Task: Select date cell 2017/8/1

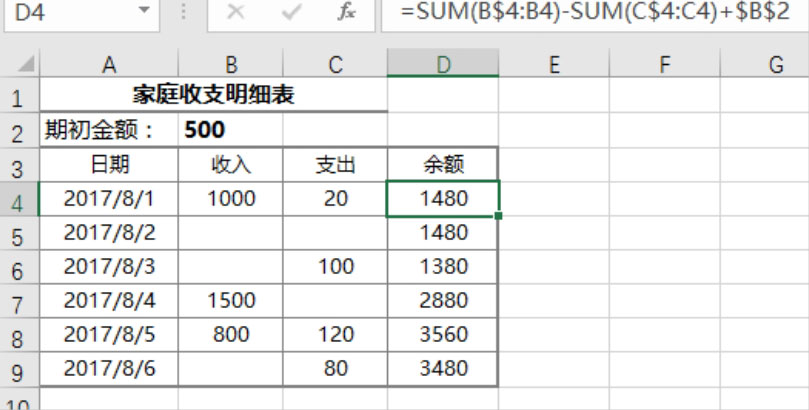Action: point(109,199)
